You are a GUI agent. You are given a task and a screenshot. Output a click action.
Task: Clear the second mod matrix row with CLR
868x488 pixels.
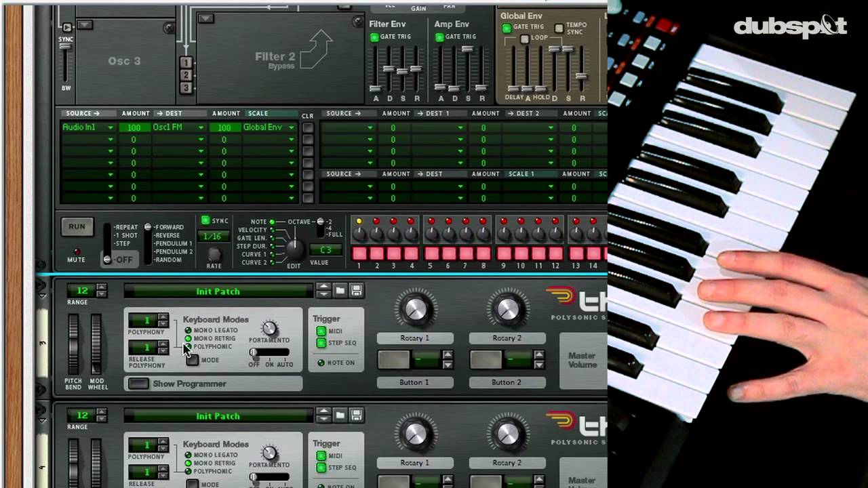coord(308,140)
